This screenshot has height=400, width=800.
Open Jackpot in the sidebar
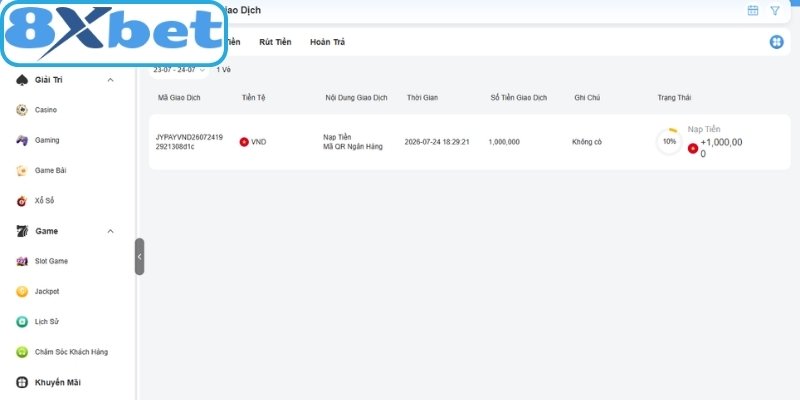click(x=47, y=292)
